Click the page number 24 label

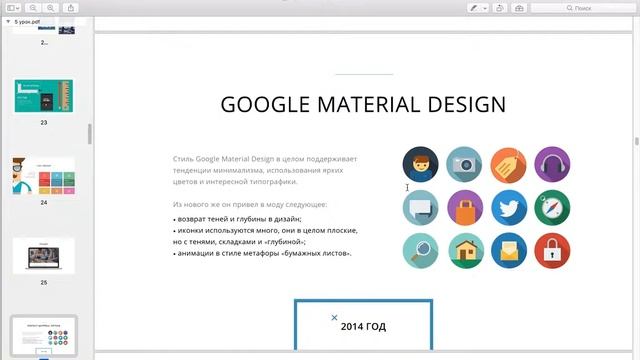44,202
